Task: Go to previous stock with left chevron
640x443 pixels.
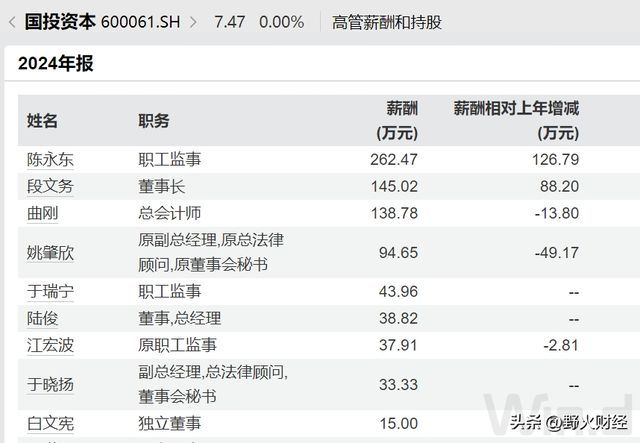Action: coord(12,22)
